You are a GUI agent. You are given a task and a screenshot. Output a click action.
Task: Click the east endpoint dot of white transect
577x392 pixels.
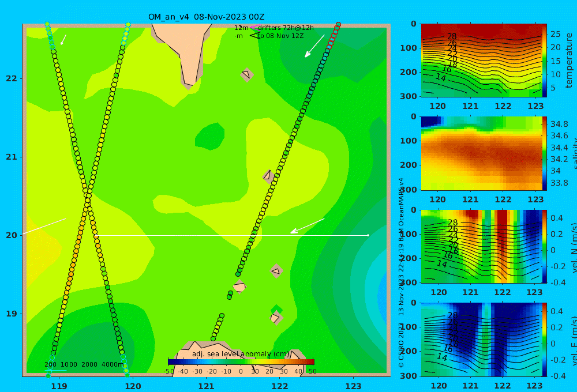pos(368,235)
